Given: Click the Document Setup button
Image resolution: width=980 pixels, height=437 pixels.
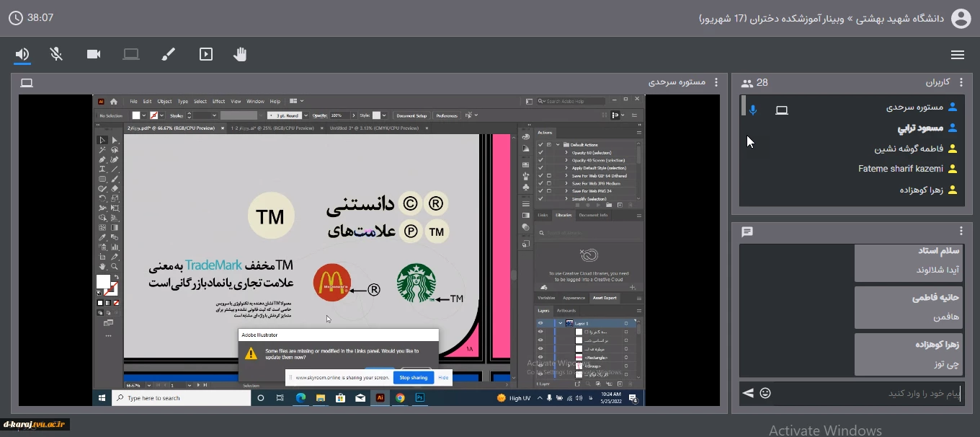Looking at the screenshot, I should (411, 115).
